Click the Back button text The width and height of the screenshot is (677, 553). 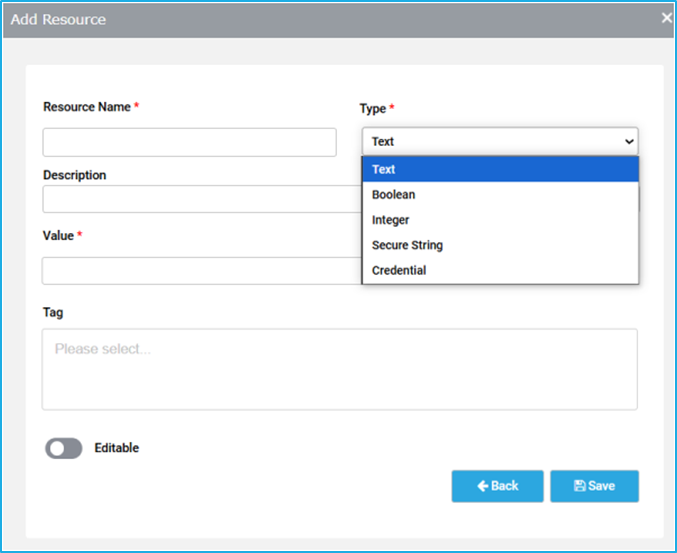click(x=504, y=486)
